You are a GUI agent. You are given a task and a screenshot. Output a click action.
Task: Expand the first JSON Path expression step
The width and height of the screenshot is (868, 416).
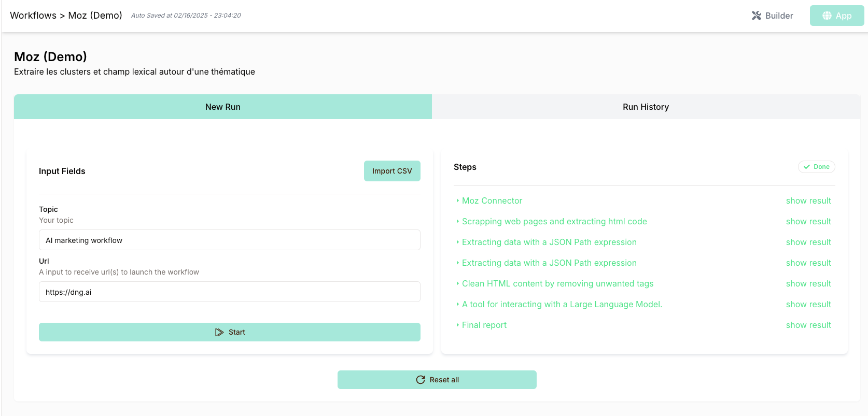click(549, 242)
